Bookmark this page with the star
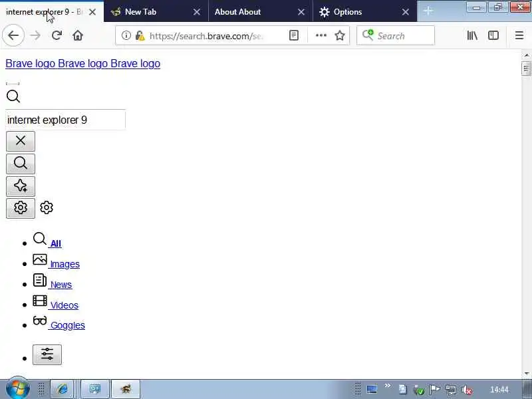This screenshot has height=399, width=532. click(340, 35)
